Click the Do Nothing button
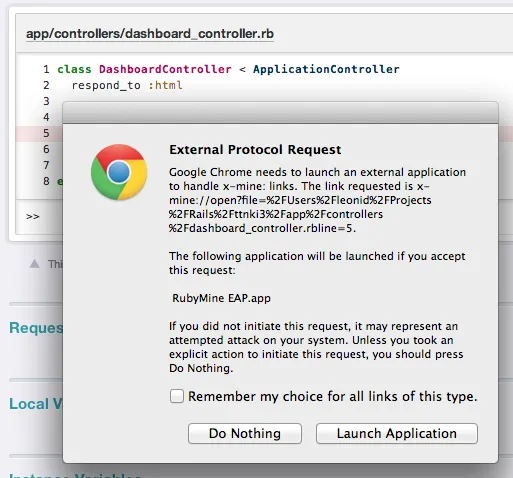The image size is (513, 478). (x=245, y=433)
